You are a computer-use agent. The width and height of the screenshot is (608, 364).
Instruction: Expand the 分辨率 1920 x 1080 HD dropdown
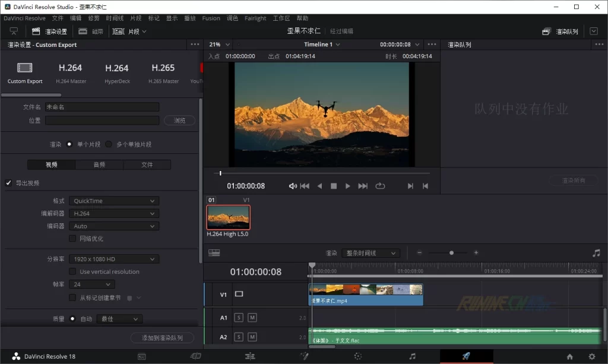tap(114, 259)
